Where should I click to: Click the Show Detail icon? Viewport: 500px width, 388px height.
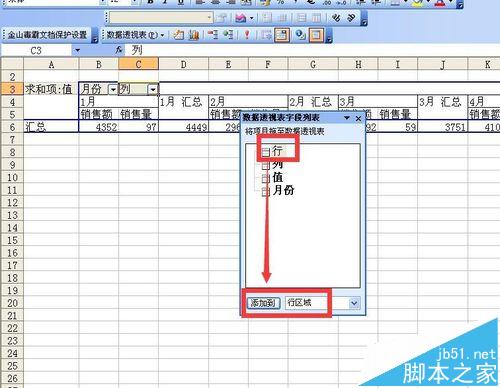[x=228, y=35]
